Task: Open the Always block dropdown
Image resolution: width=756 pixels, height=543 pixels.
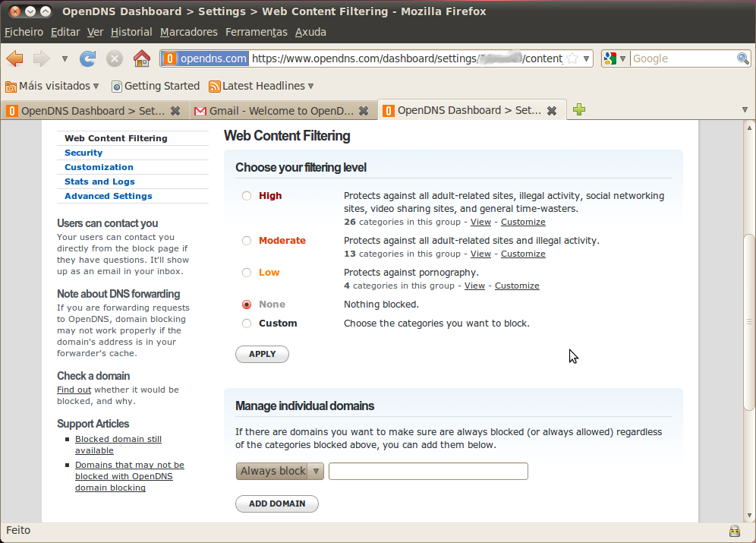Action: point(279,471)
